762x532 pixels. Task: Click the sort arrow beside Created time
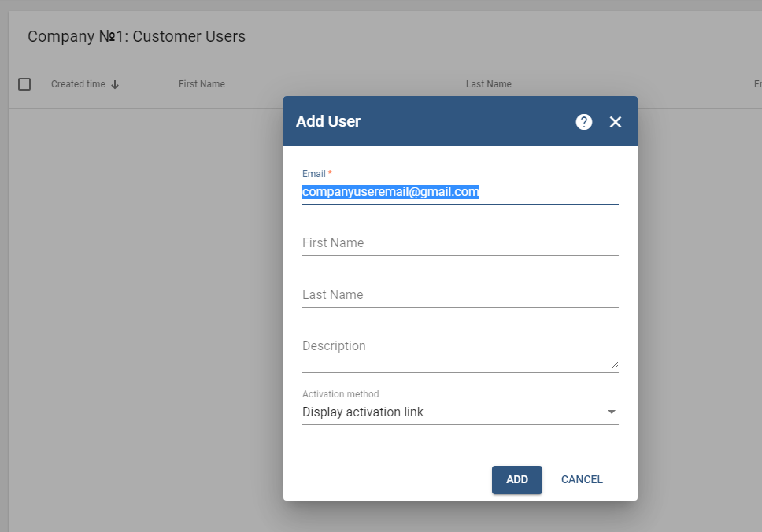click(115, 85)
